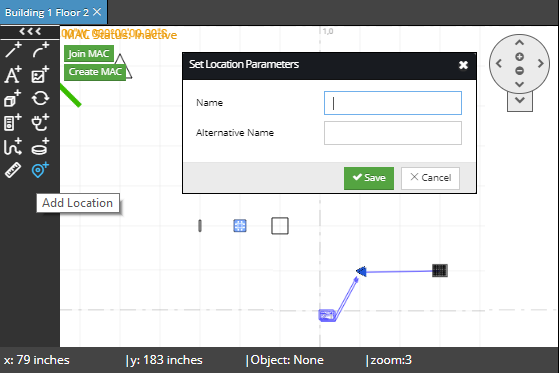Select the ruler measure tool
The height and width of the screenshot is (373, 560).
(13, 170)
